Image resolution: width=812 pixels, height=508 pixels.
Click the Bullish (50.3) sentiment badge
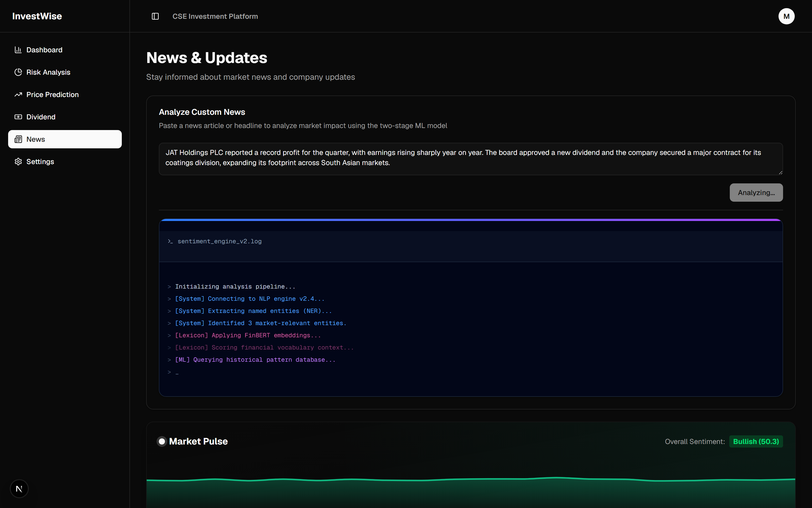(756, 441)
